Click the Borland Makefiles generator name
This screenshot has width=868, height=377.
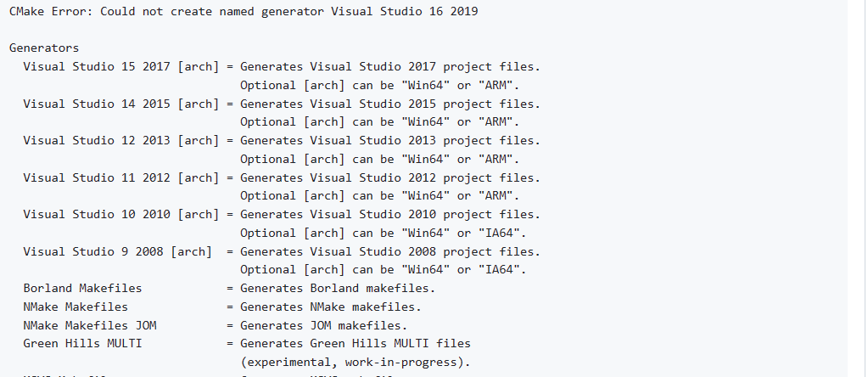coord(82,288)
